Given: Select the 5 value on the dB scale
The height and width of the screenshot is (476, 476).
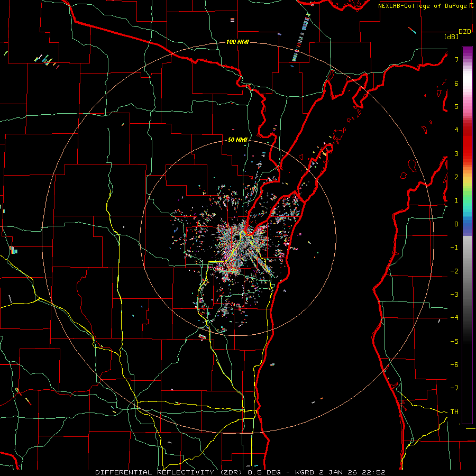Looking at the screenshot, I should [x=456, y=106].
